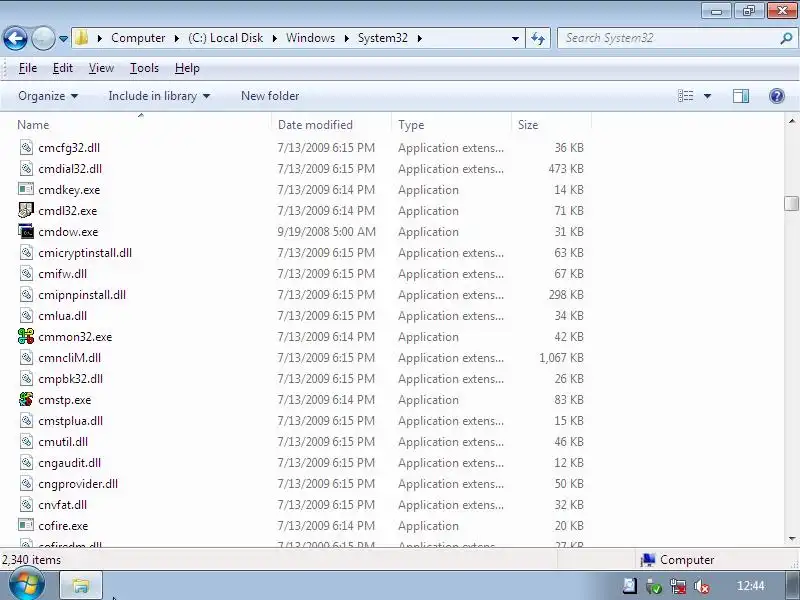Open recent pages dropdown beside navigation arrows
The image size is (800, 600).
(x=63, y=39)
